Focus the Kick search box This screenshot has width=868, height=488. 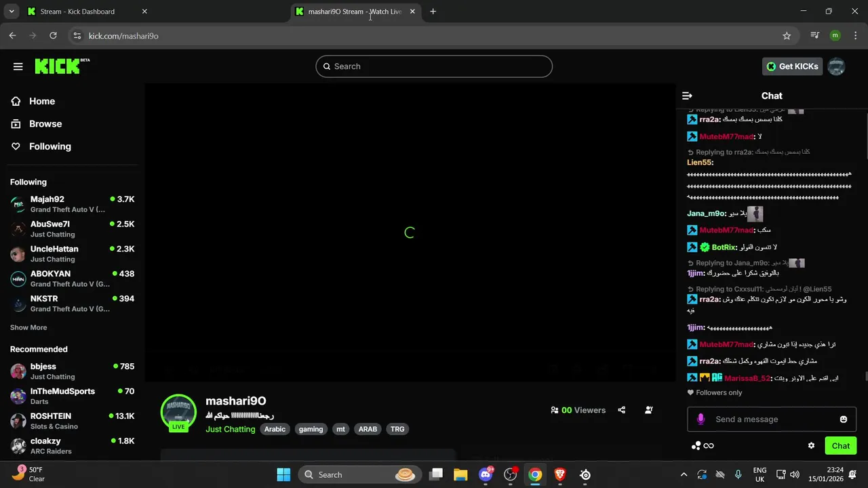pyautogui.click(x=434, y=66)
